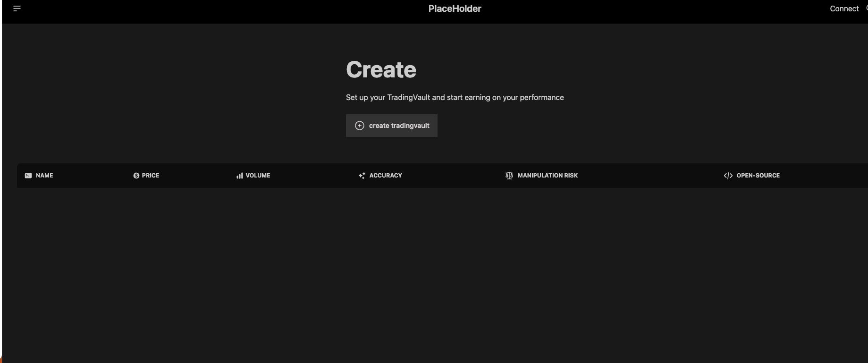The height and width of the screenshot is (363, 868).
Task: Sort by the NAME column header
Action: (44, 176)
